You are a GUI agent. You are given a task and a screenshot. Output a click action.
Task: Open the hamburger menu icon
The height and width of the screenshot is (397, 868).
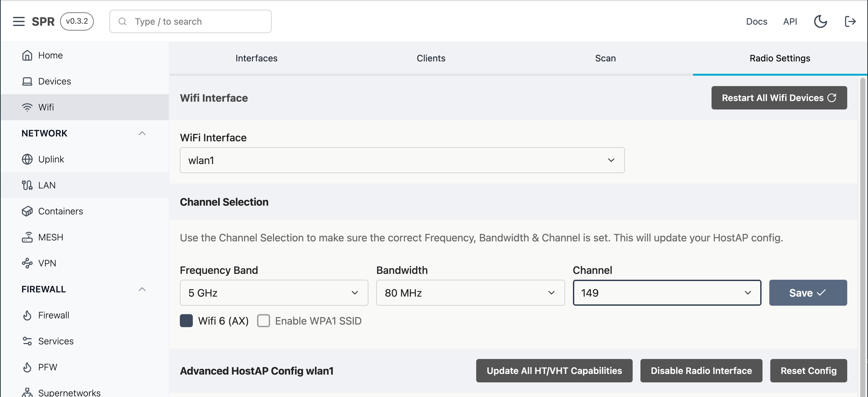pos(19,21)
